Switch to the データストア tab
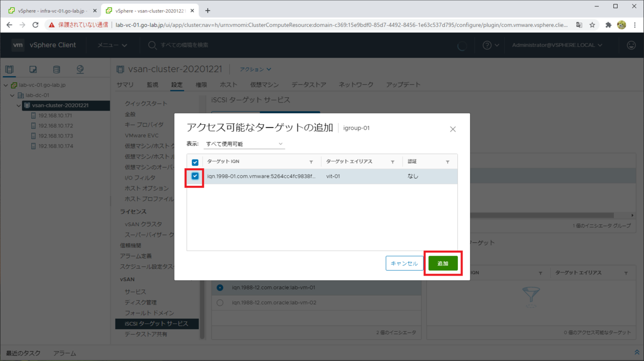This screenshot has height=361, width=644. click(309, 85)
